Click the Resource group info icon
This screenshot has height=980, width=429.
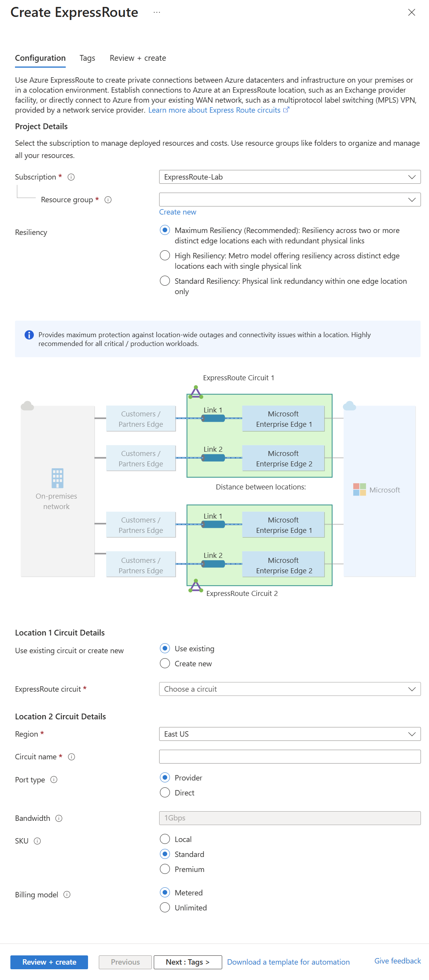pyautogui.click(x=108, y=200)
